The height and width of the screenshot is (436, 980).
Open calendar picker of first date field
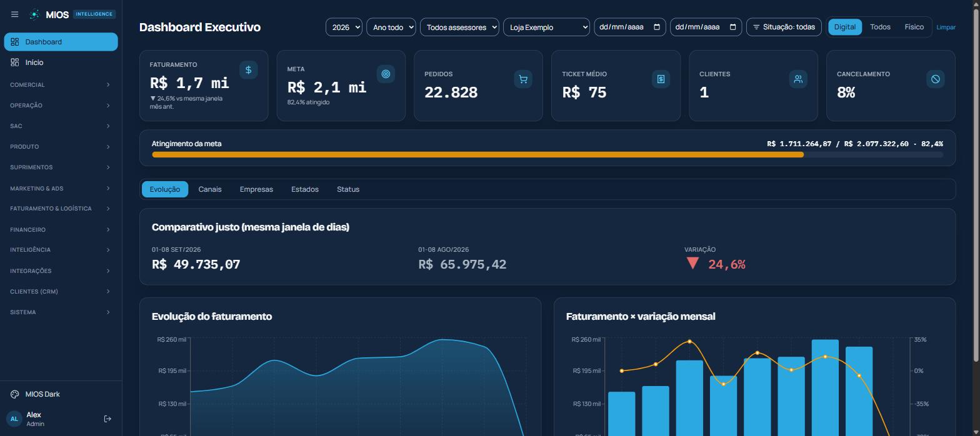click(x=657, y=27)
